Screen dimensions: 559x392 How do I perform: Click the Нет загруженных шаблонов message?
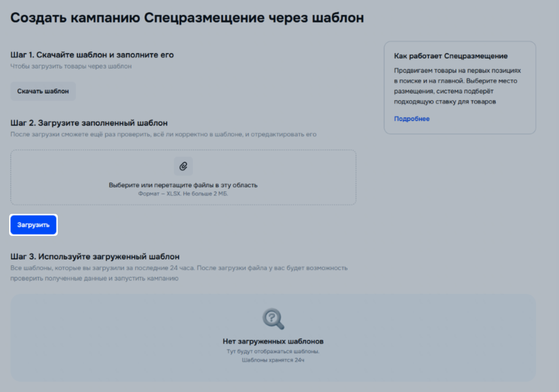(273, 341)
